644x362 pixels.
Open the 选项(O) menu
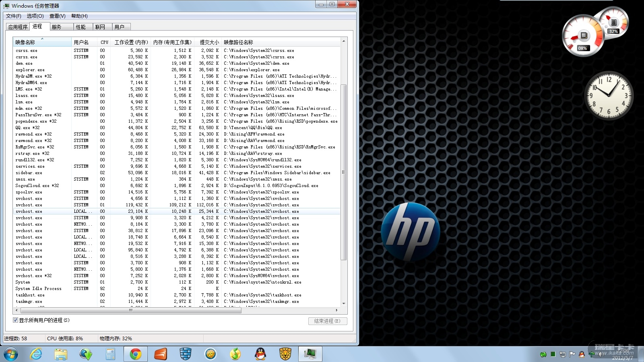click(x=35, y=16)
